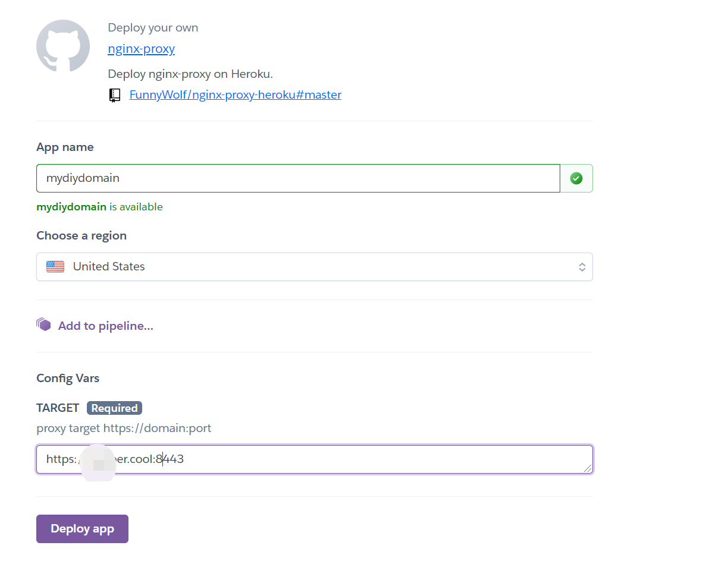
Task: Click the Deploy app button
Action: click(82, 529)
